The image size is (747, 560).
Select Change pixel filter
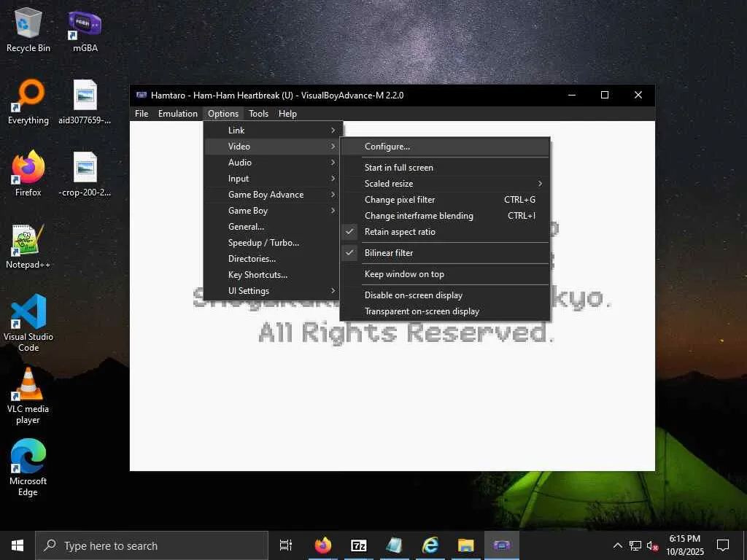click(x=445, y=200)
